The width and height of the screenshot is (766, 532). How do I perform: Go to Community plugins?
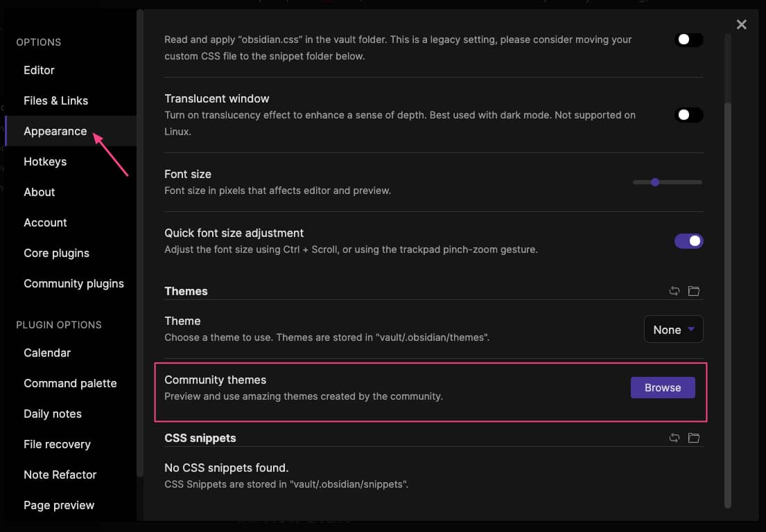[70, 283]
